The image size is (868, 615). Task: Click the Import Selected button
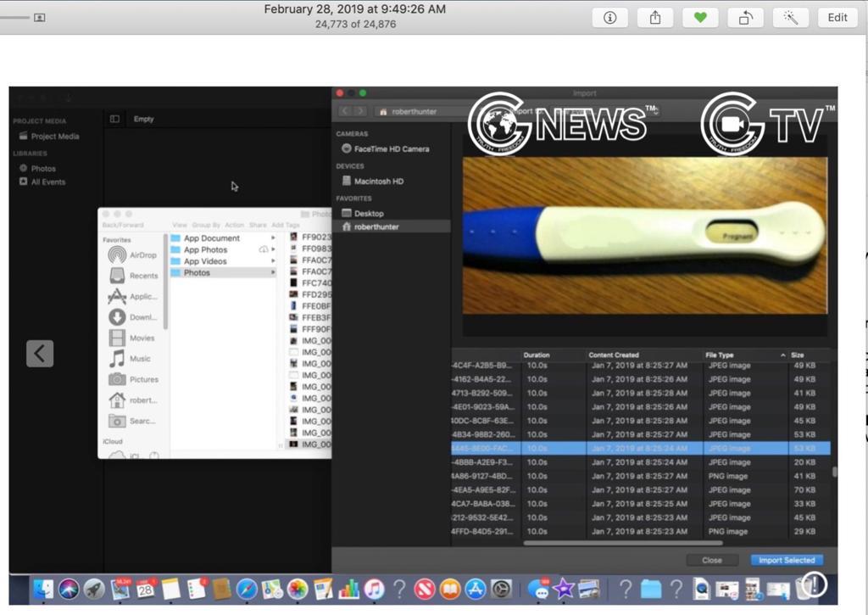(787, 560)
